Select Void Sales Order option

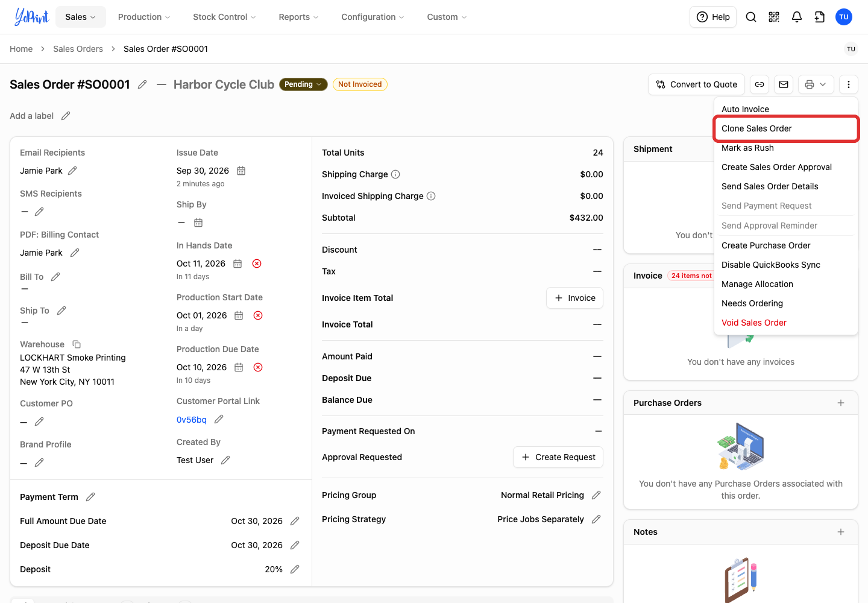[786, 323]
